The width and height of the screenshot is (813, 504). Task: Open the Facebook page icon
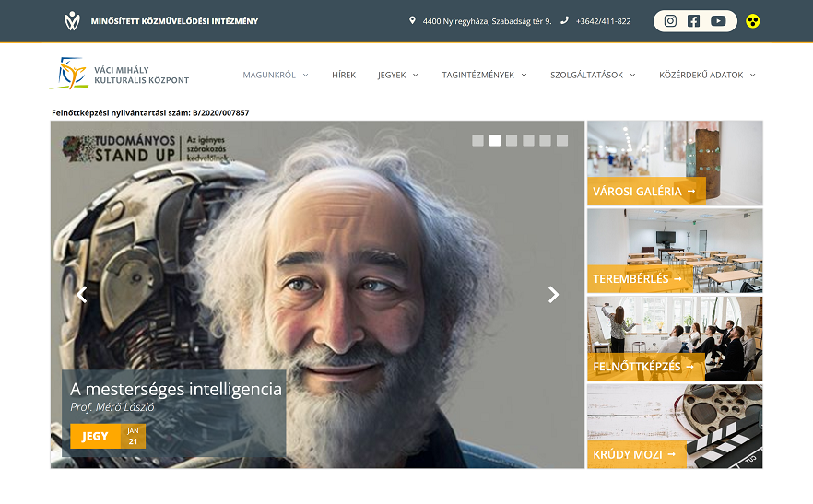point(693,21)
